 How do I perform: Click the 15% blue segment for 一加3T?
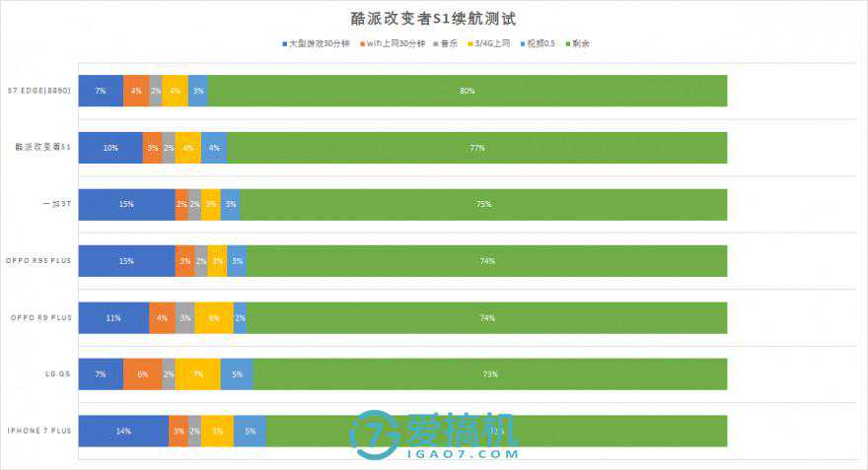pyautogui.click(x=126, y=204)
